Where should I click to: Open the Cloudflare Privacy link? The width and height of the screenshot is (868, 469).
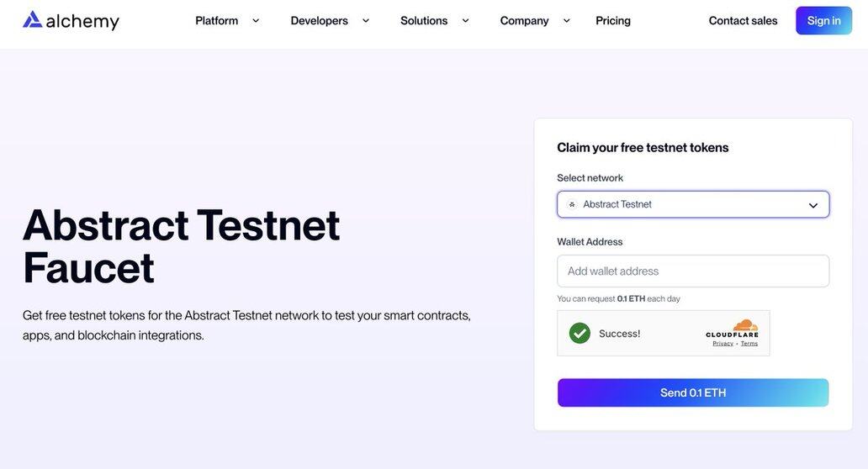722,344
